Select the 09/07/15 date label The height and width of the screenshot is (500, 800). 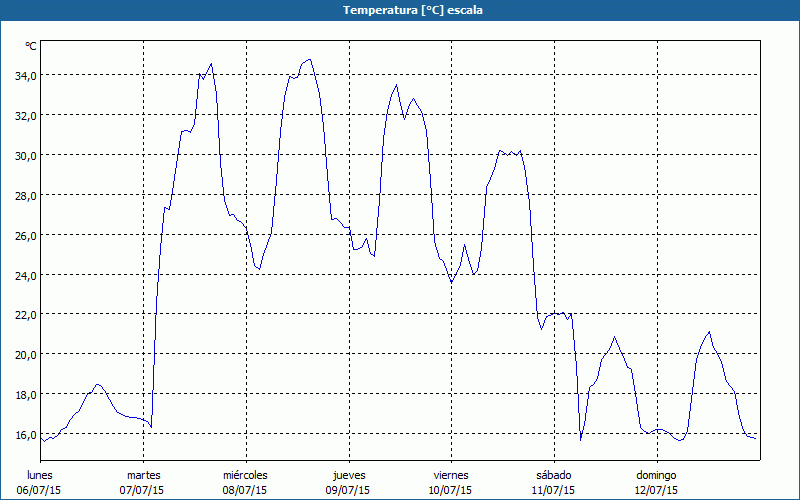click(x=347, y=490)
